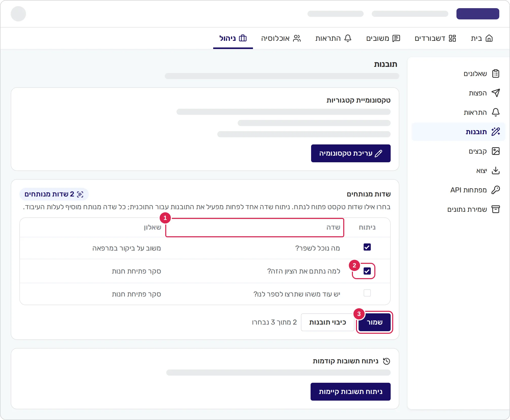Click the image קבצים icon
The height and width of the screenshot is (420, 510).
point(496,151)
